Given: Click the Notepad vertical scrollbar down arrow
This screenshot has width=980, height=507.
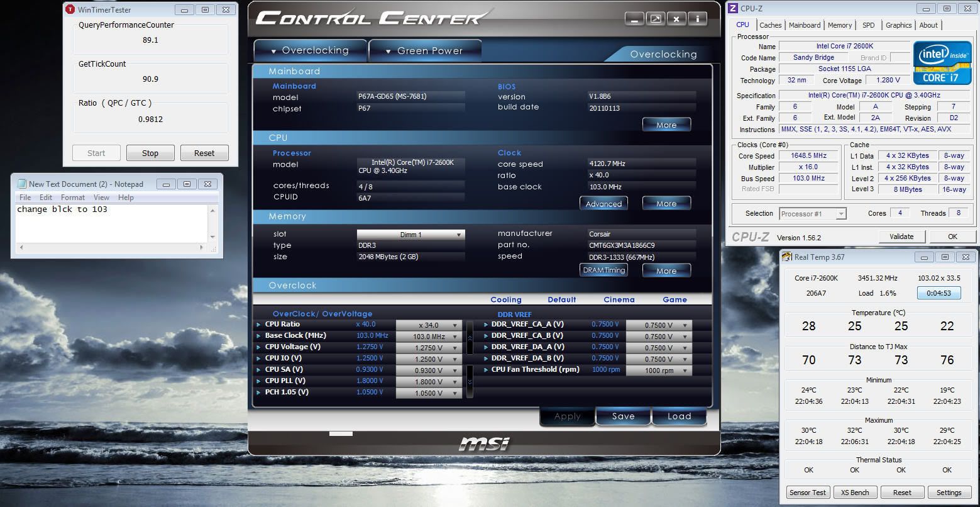Looking at the screenshot, I should point(212,237).
